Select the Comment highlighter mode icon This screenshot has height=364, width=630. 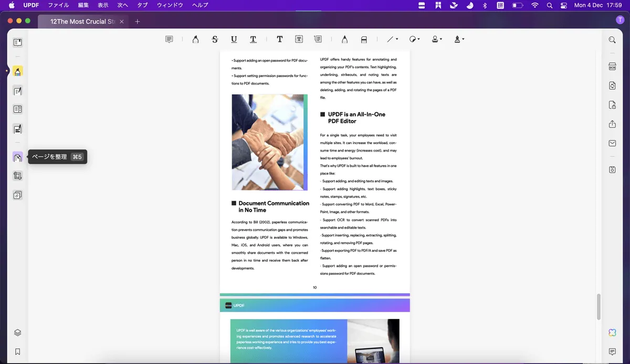click(x=17, y=71)
